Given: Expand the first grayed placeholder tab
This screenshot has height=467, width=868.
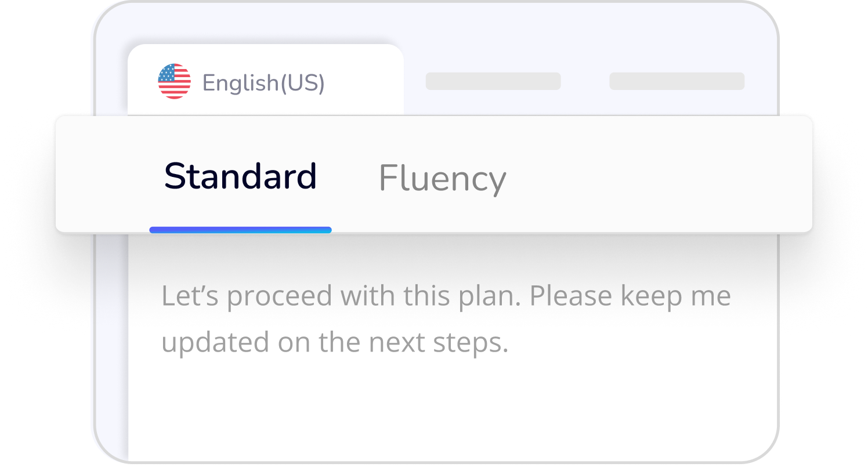Looking at the screenshot, I should 493,81.
